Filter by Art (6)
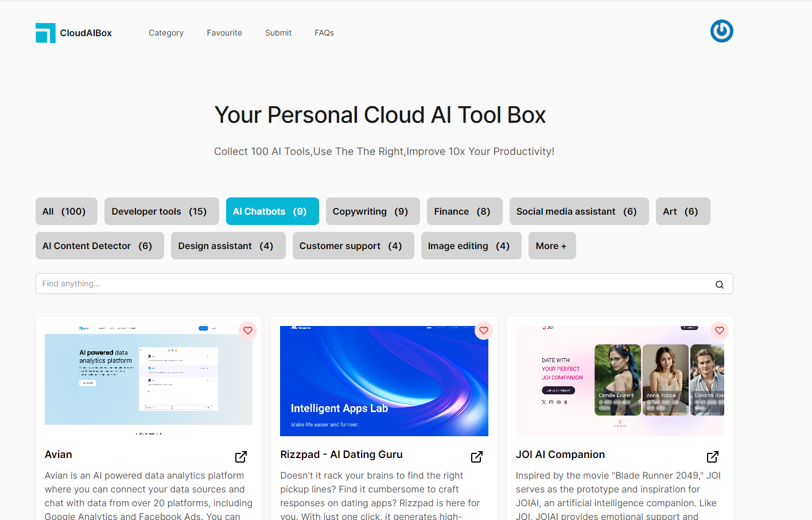Image resolution: width=812 pixels, height=520 pixels. click(x=683, y=211)
